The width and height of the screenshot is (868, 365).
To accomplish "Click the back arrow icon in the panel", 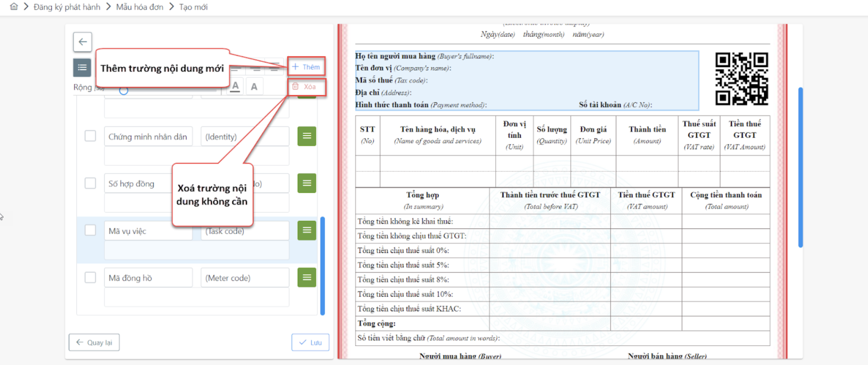I will [x=83, y=42].
